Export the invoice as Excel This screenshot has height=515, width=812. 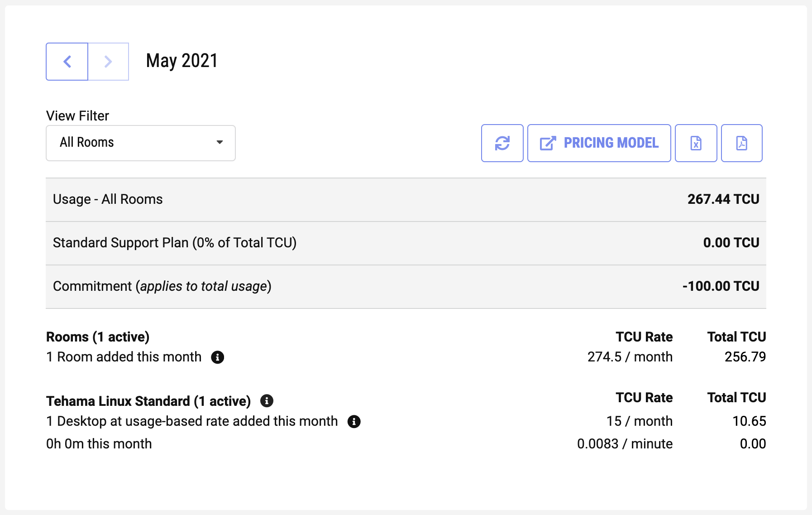(x=696, y=143)
